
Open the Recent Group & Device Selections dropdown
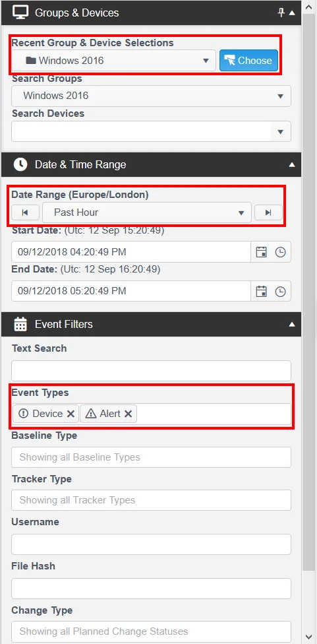click(113, 61)
